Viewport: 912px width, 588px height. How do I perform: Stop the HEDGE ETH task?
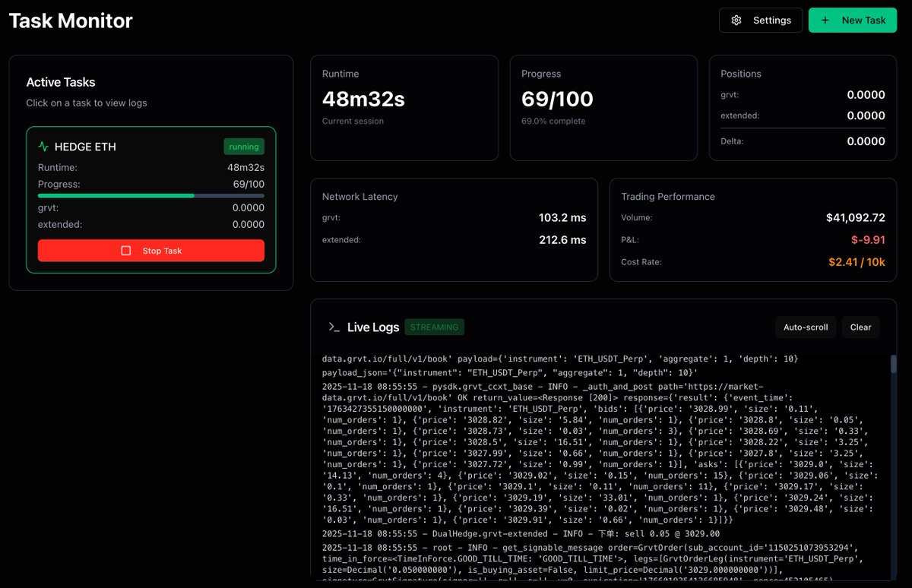(151, 251)
